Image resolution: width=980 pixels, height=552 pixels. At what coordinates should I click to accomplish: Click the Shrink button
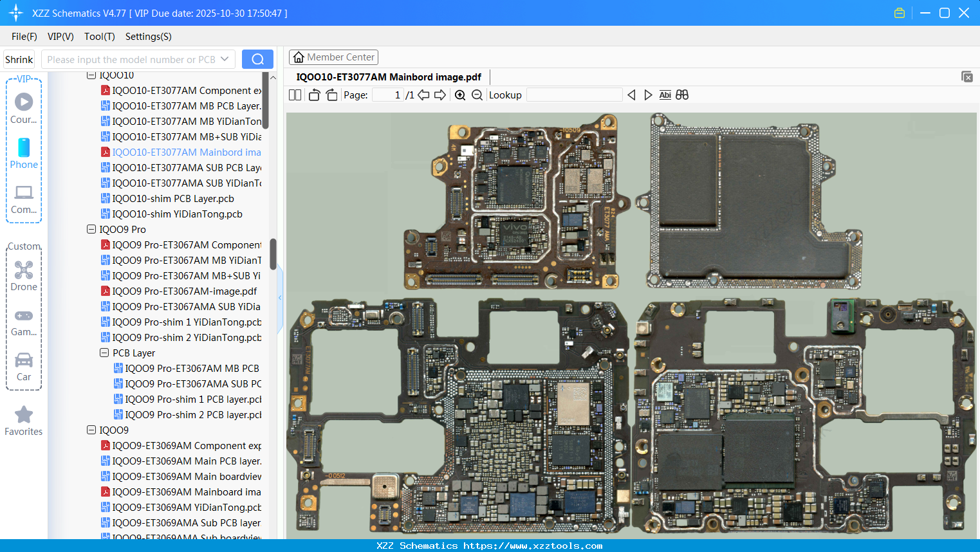[x=19, y=59]
